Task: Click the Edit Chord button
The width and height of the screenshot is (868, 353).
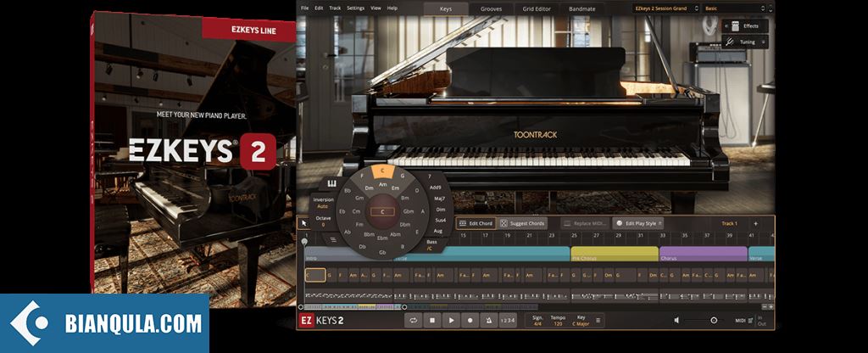Action: (x=476, y=223)
